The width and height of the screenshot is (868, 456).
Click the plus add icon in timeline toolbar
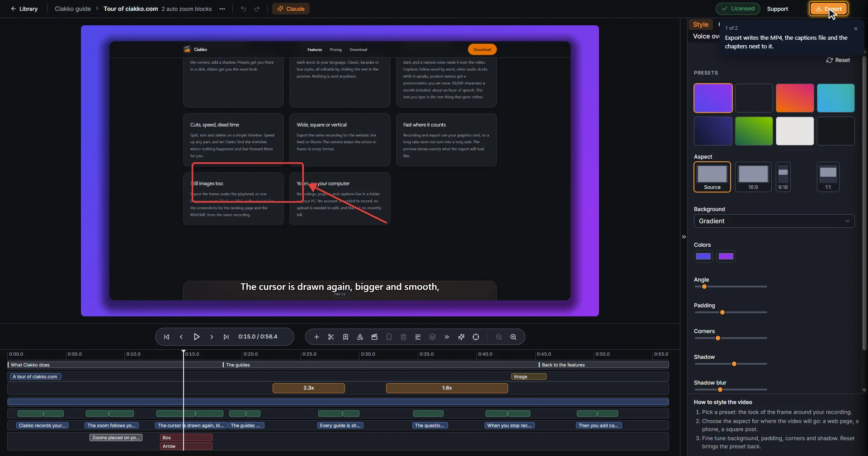tap(316, 337)
